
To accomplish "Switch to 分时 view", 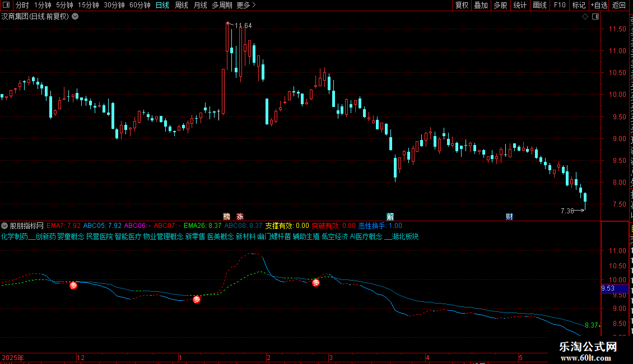I will tap(22, 5).
